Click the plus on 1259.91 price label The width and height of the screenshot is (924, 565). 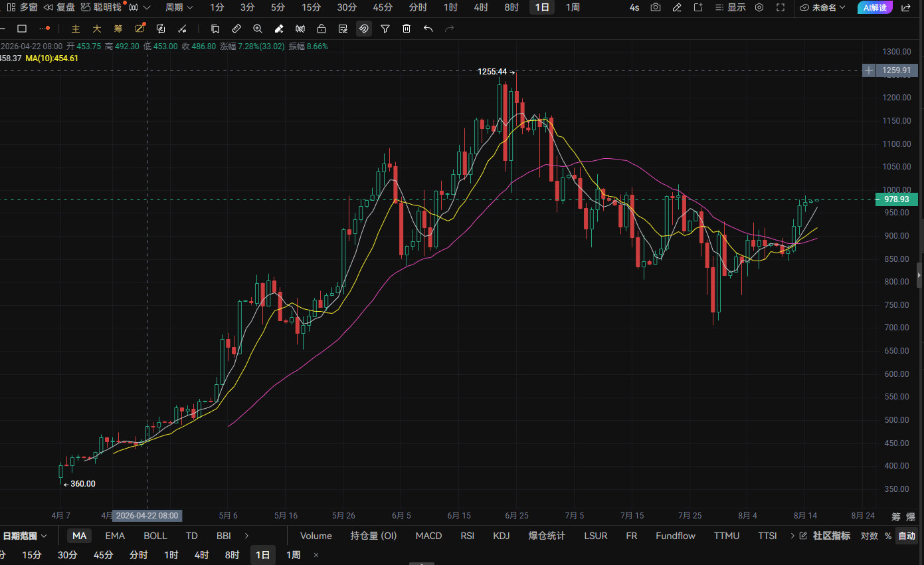point(868,70)
